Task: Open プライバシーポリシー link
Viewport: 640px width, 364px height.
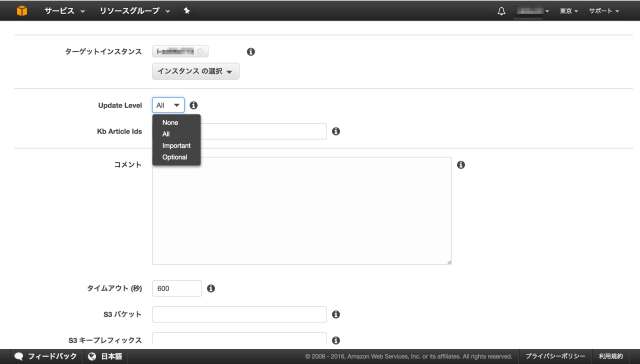Action: [554, 356]
